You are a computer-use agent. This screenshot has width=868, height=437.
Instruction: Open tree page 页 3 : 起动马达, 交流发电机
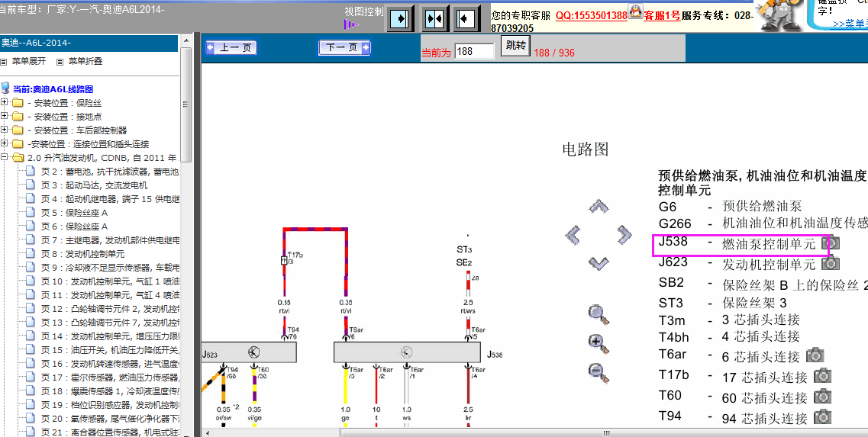[x=94, y=185]
